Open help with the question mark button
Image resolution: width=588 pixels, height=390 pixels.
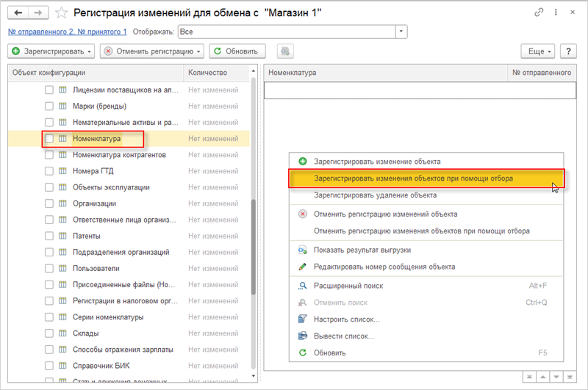pyautogui.click(x=567, y=51)
